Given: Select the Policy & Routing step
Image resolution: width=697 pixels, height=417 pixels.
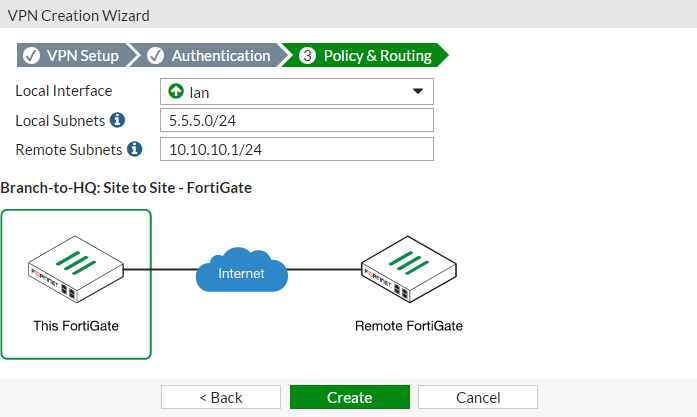Looking at the screenshot, I should tap(365, 56).
